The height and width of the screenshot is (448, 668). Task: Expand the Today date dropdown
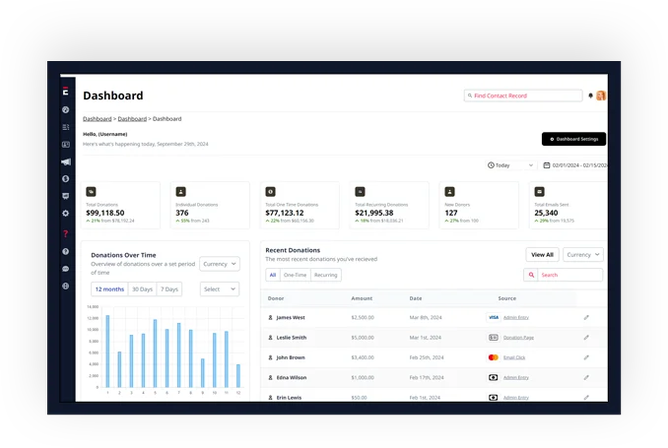[510, 165]
